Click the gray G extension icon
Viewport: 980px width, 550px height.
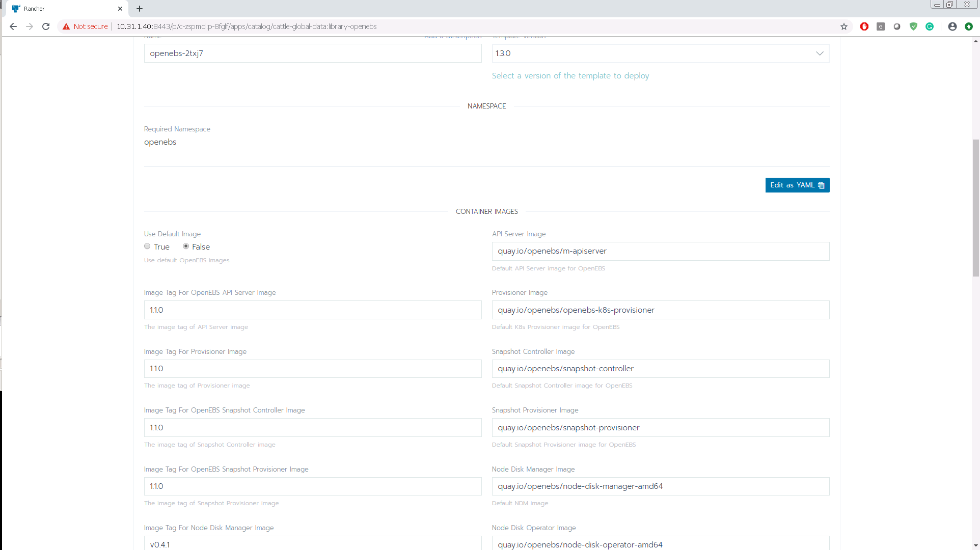[x=881, y=26]
